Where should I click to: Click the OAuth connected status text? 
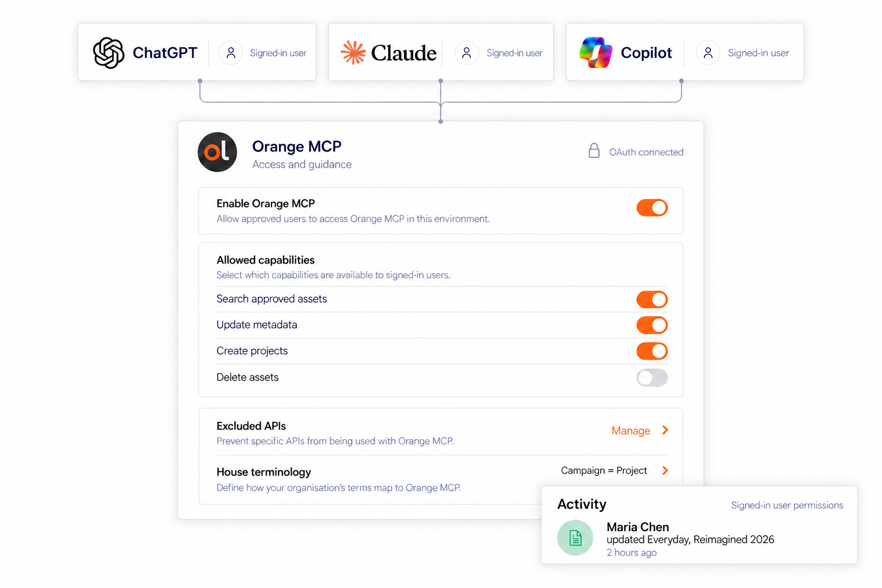tap(647, 152)
